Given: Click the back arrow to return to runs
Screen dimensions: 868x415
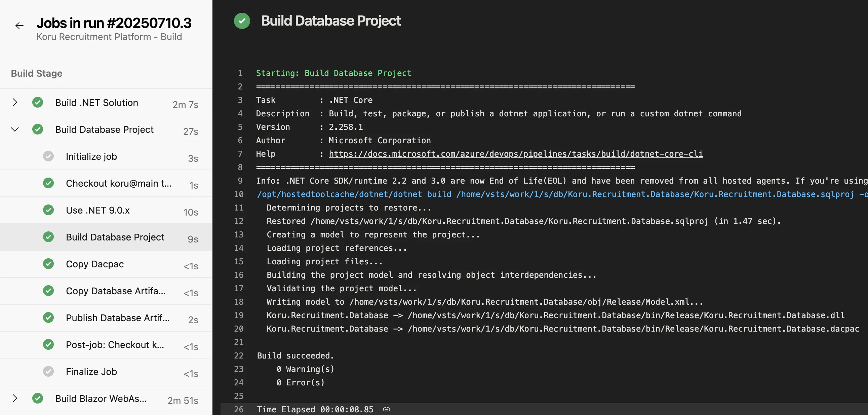Looking at the screenshot, I should 19,26.
